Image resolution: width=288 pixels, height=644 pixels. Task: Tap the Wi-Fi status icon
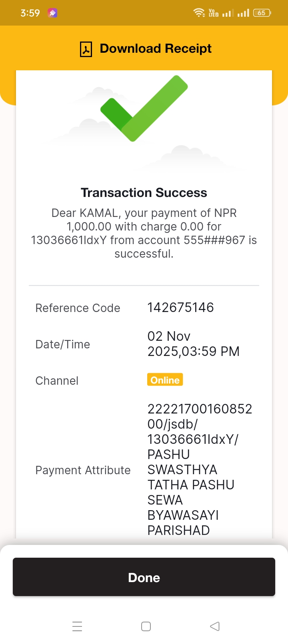pyautogui.click(x=199, y=13)
